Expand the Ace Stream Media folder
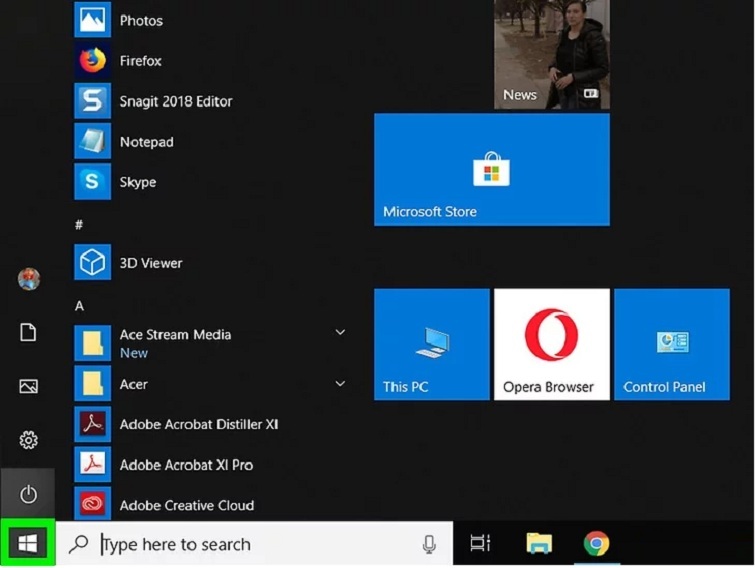Image resolution: width=755 pixels, height=568 pixels. [x=340, y=333]
